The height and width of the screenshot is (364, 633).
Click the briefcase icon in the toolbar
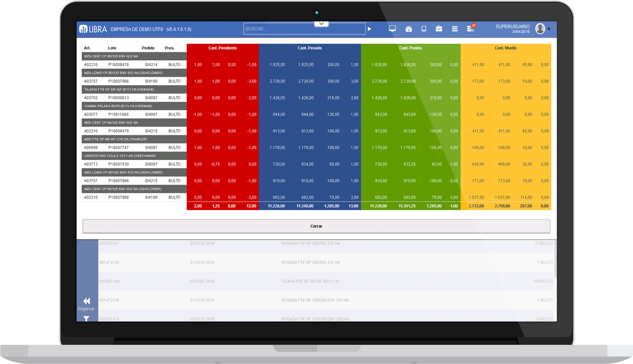click(x=439, y=29)
